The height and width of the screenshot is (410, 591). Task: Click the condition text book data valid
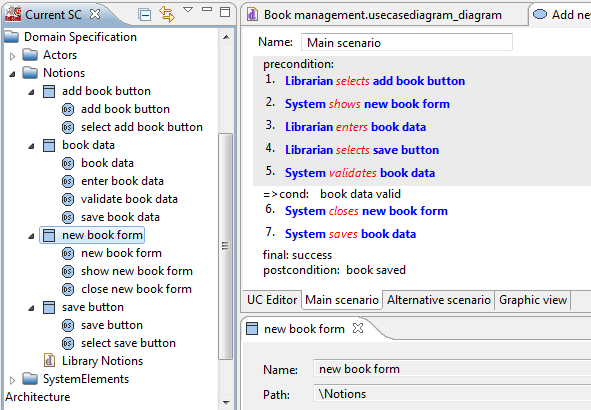[360, 194]
